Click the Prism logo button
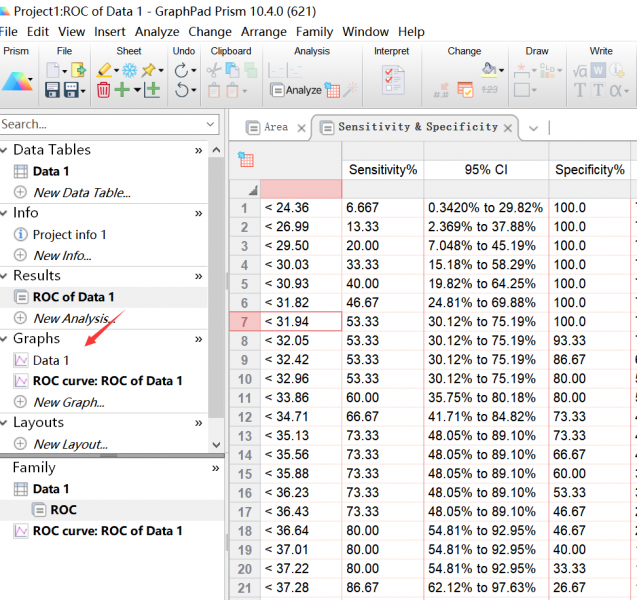 [15, 81]
